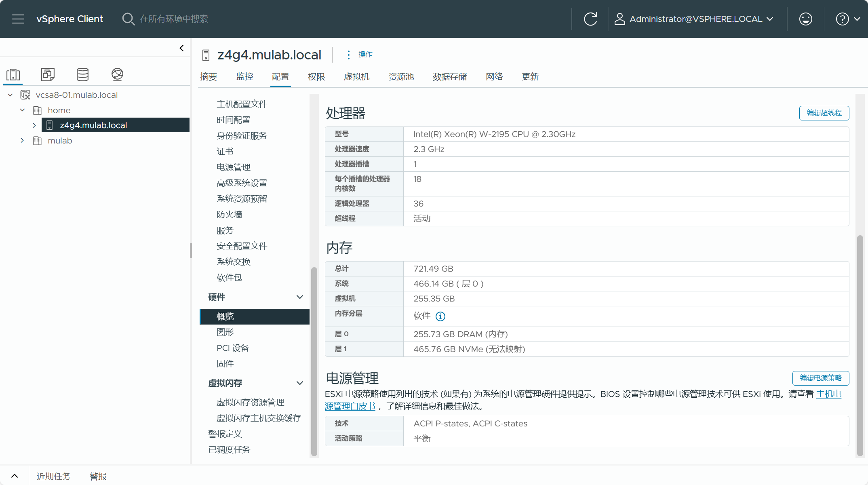Expand the bottom 近期任务 panel arrow
The height and width of the screenshot is (485, 868).
(x=15, y=476)
